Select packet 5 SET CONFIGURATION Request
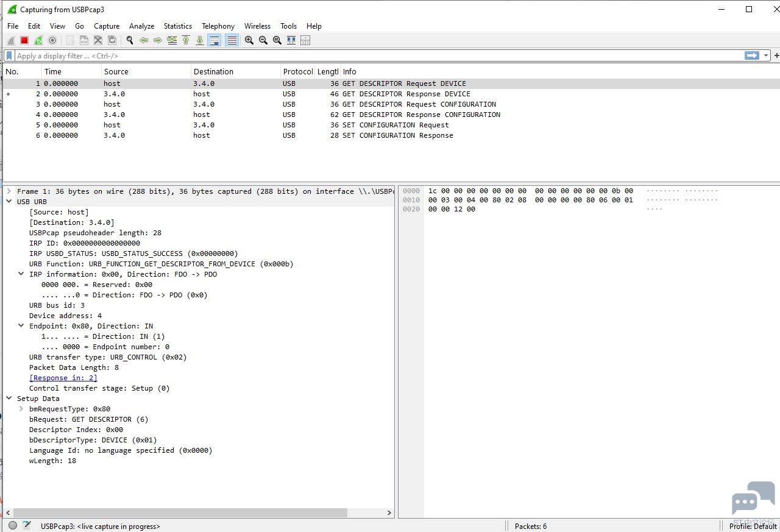This screenshot has width=780, height=532. click(391, 125)
